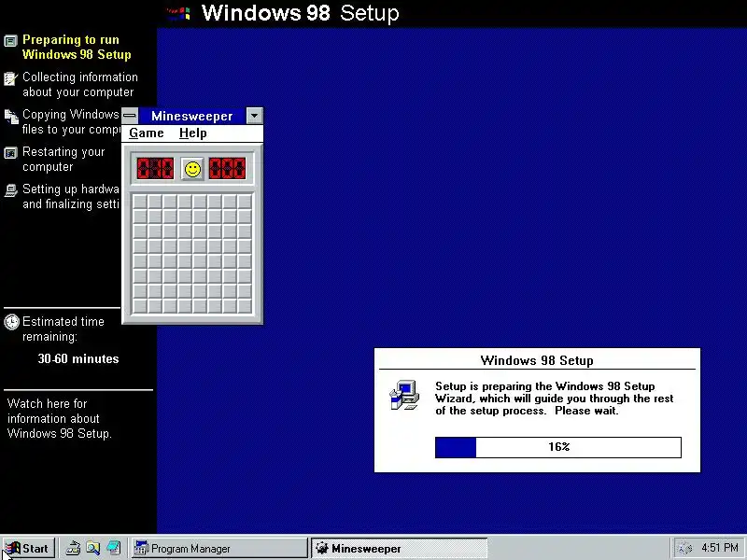Click the 4:51 PM clock
Screen dimensions: 747x560
719,548
